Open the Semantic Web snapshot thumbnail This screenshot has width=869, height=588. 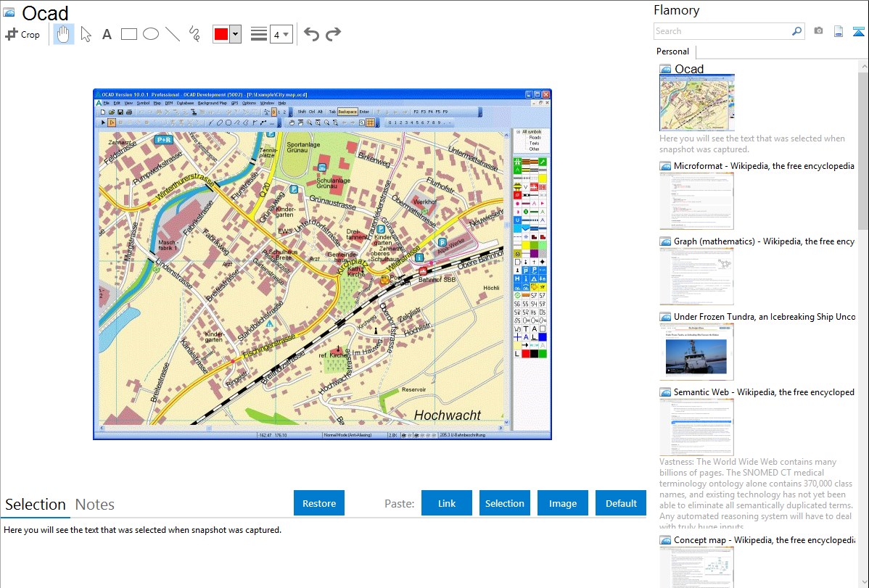tap(696, 427)
